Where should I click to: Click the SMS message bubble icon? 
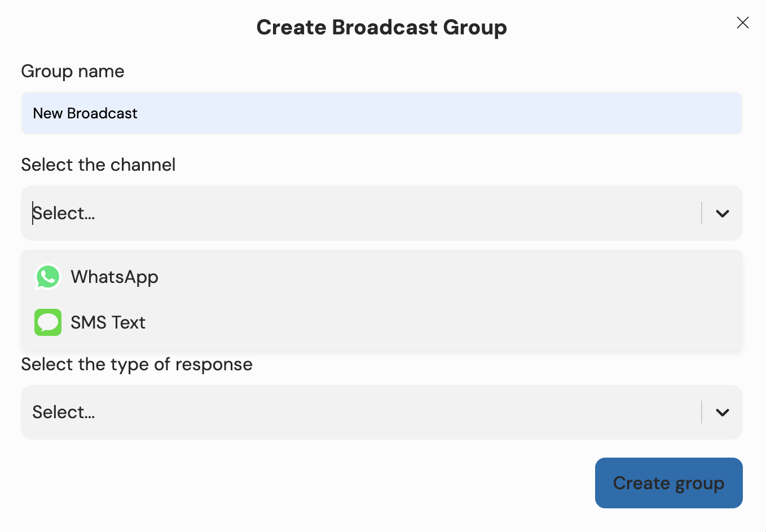click(x=48, y=322)
